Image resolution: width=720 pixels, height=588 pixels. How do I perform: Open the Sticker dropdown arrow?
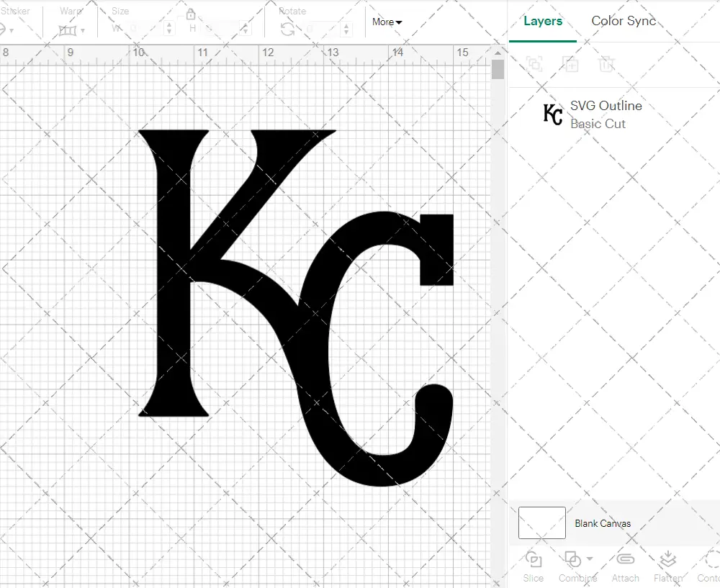(x=12, y=30)
